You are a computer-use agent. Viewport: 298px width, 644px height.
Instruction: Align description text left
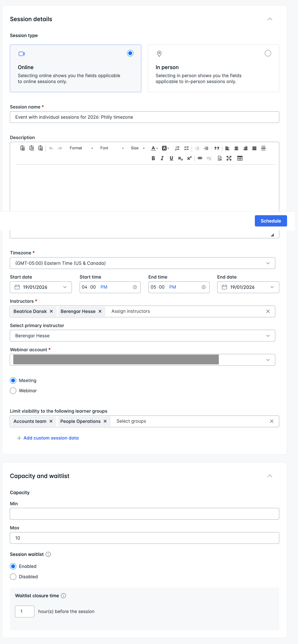[227, 148]
